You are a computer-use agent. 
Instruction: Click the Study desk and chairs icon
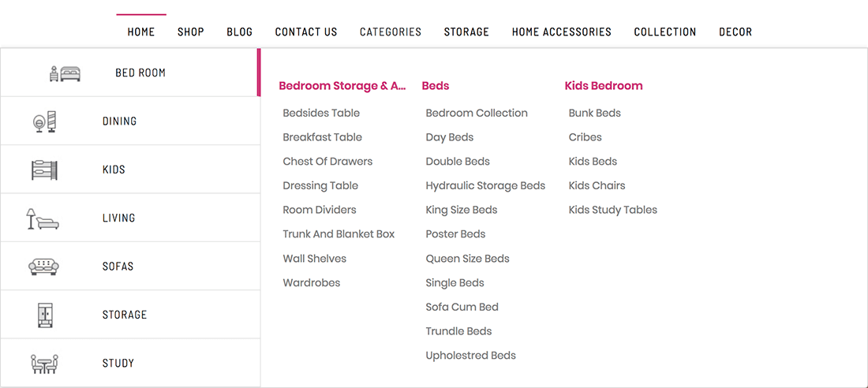[44, 364]
